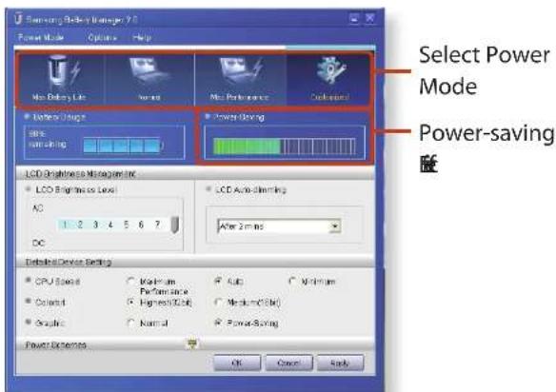Click Cancel button
The width and height of the screenshot is (556, 392).
[x=289, y=363]
